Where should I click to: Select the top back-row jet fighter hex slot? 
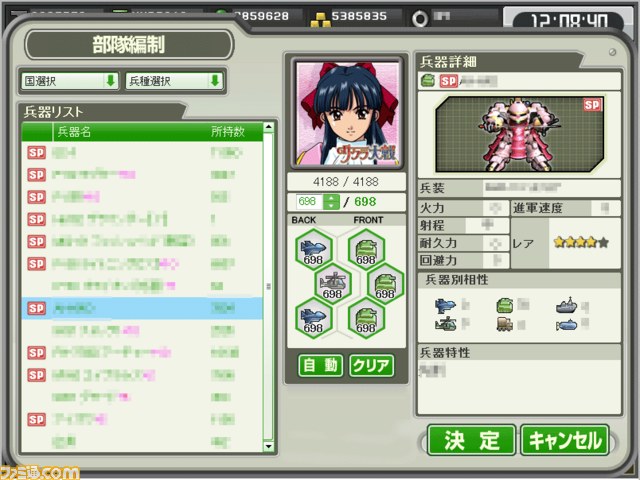[313, 249]
